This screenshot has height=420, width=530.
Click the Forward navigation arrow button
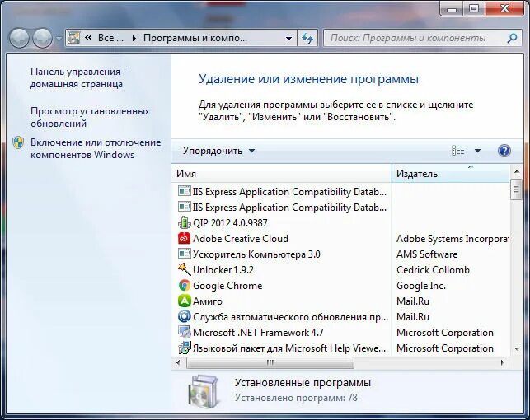pos(42,38)
